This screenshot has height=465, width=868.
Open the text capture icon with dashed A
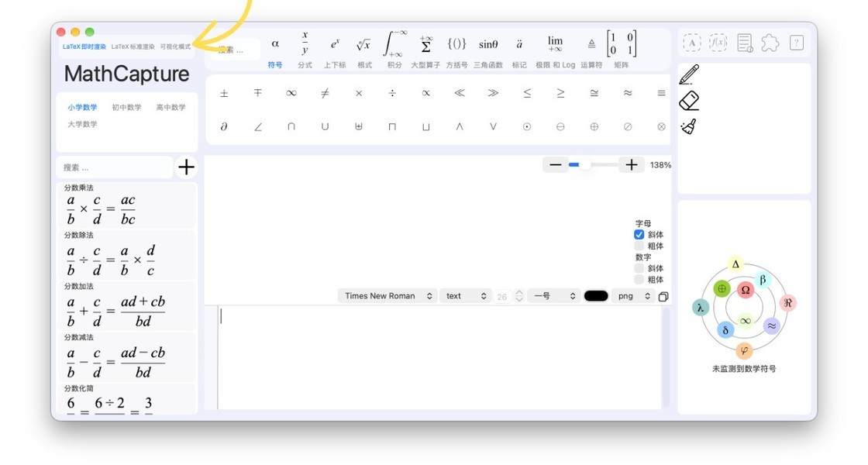(x=692, y=43)
